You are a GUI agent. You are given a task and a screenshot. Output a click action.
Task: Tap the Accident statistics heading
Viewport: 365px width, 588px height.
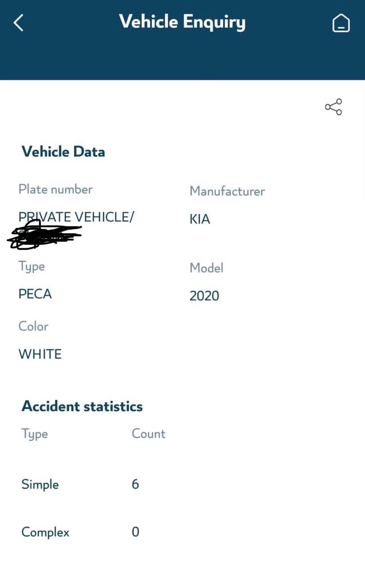tap(82, 406)
